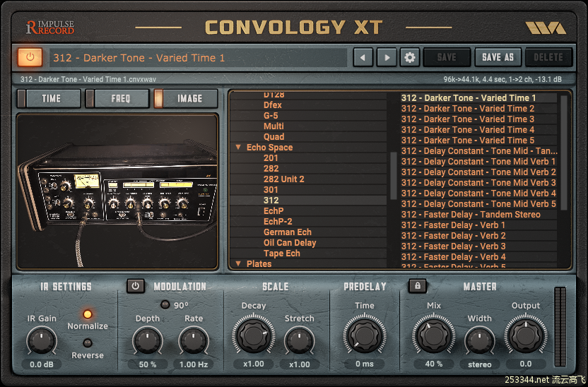Click the SAVE AS button

coord(498,58)
